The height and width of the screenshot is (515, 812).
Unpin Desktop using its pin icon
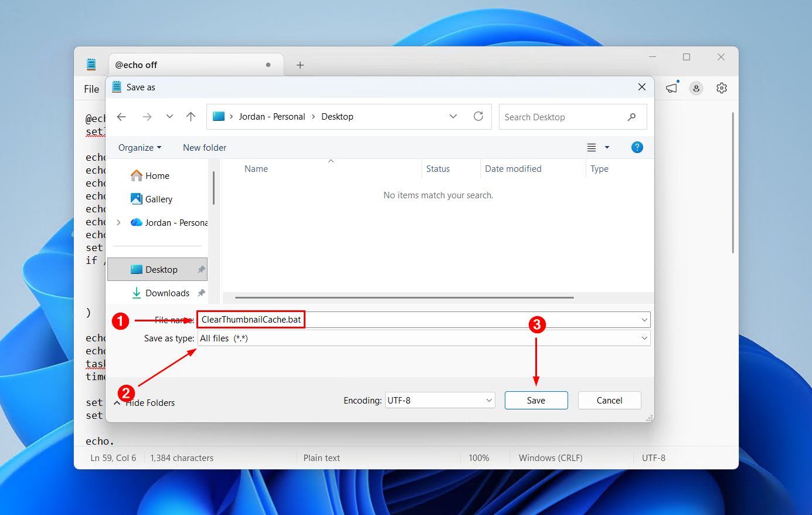tap(201, 270)
